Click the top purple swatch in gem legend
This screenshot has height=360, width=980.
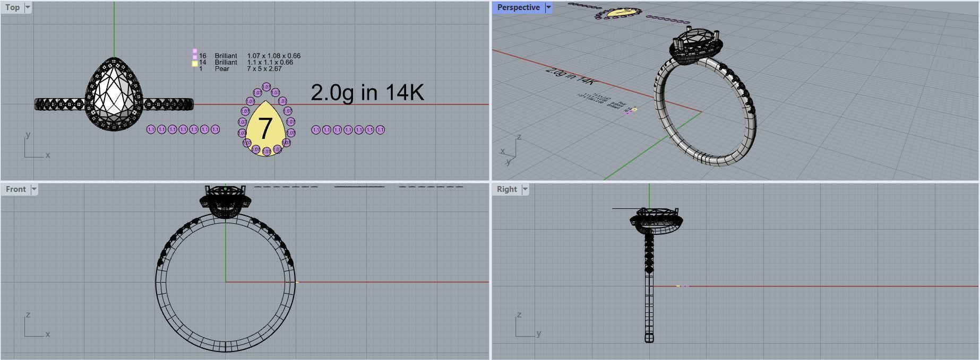[x=195, y=51]
